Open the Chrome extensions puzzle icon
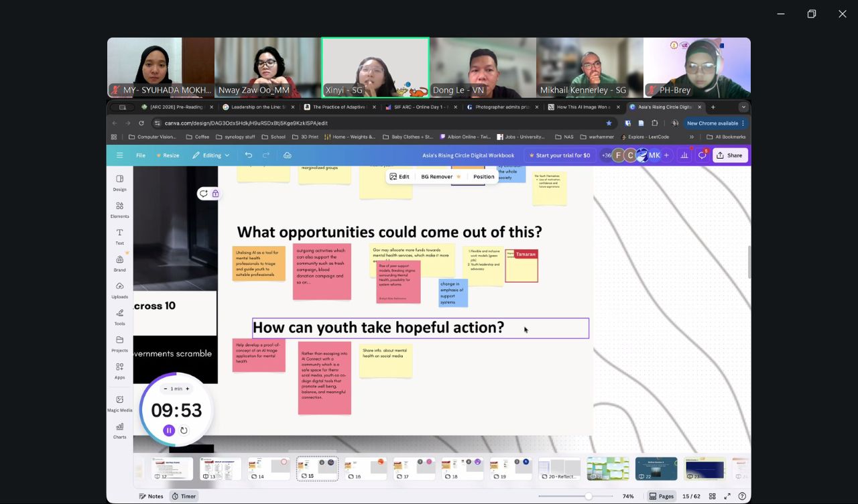 click(655, 123)
